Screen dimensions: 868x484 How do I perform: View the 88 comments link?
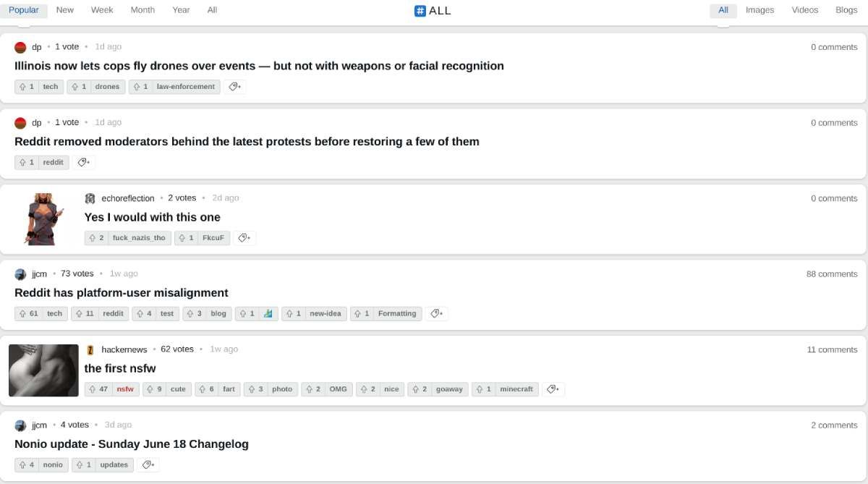point(832,274)
